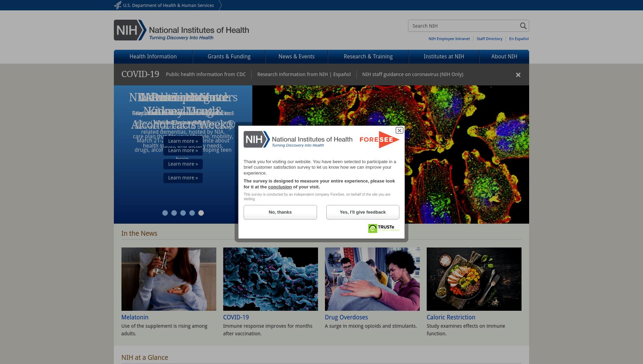Open the COVID-19 article title in news
This screenshot has height=364, width=643.
click(236, 317)
